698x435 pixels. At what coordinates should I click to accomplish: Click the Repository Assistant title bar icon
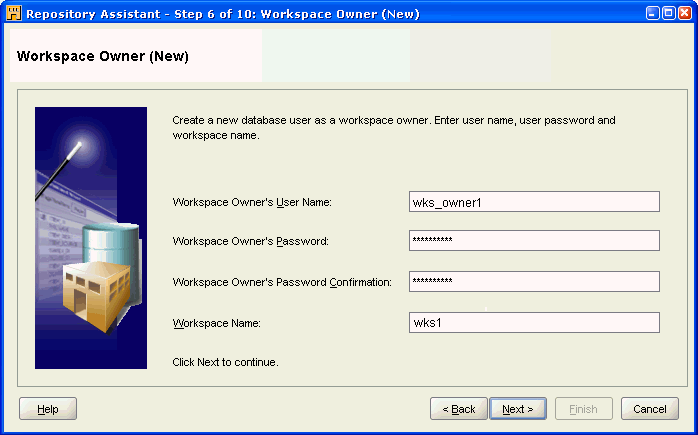[x=13, y=13]
